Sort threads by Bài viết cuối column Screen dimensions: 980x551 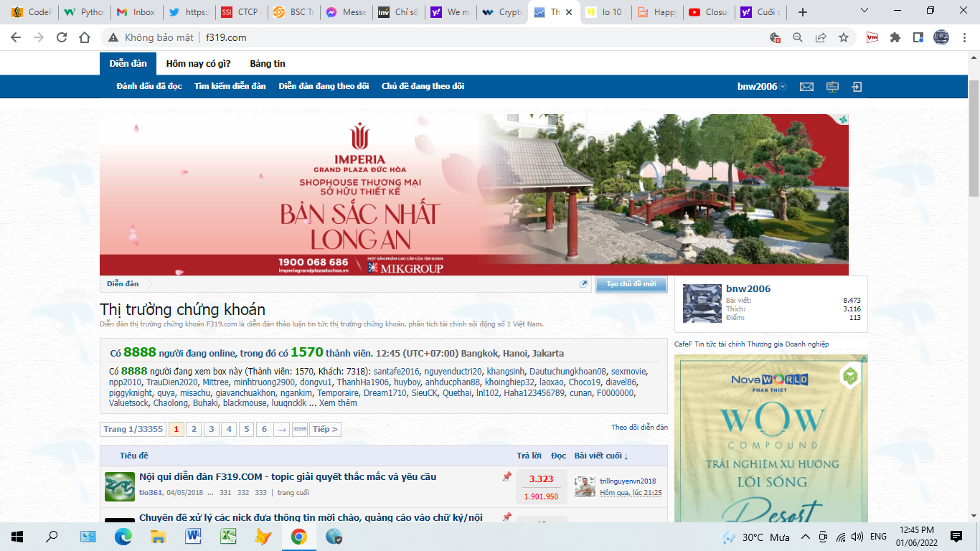600,456
